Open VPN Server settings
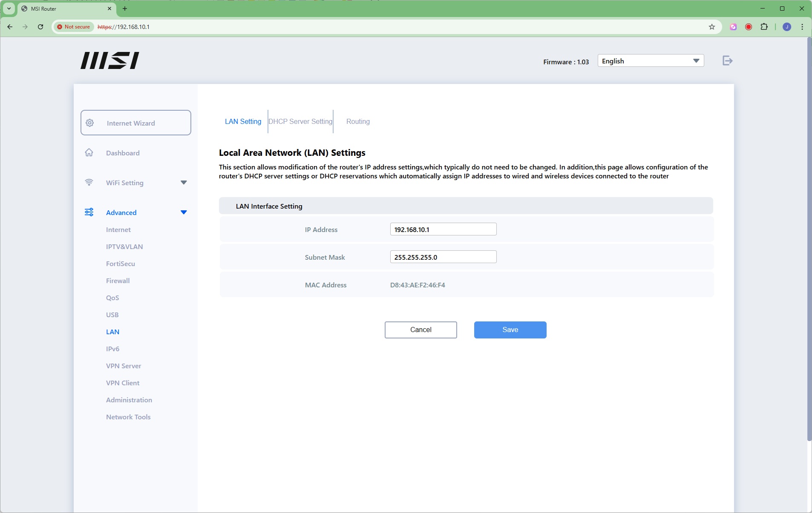This screenshot has height=513, width=812. [124, 366]
